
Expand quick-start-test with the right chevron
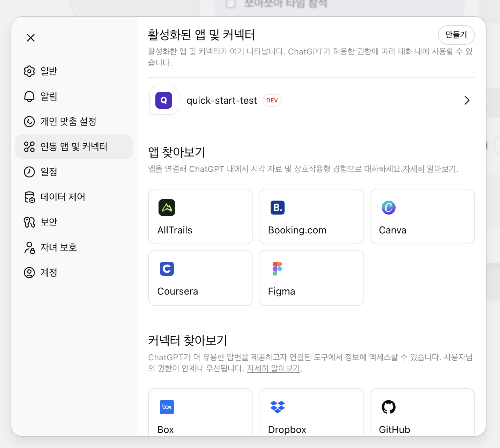click(467, 101)
